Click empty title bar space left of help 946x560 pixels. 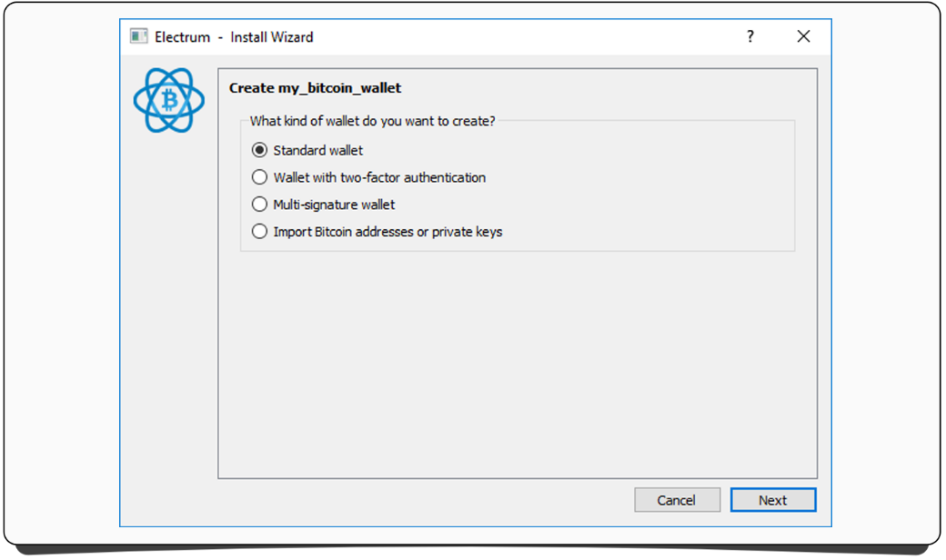pyautogui.click(x=528, y=36)
